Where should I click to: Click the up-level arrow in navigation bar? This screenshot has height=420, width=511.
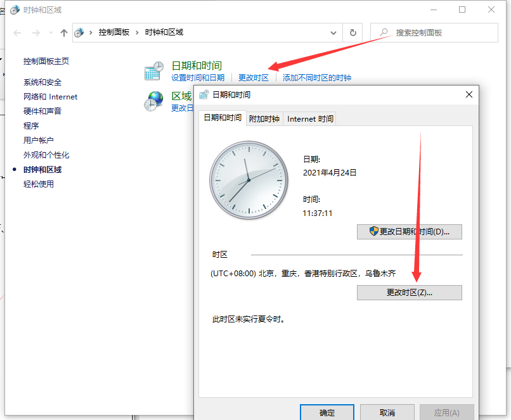pos(63,33)
